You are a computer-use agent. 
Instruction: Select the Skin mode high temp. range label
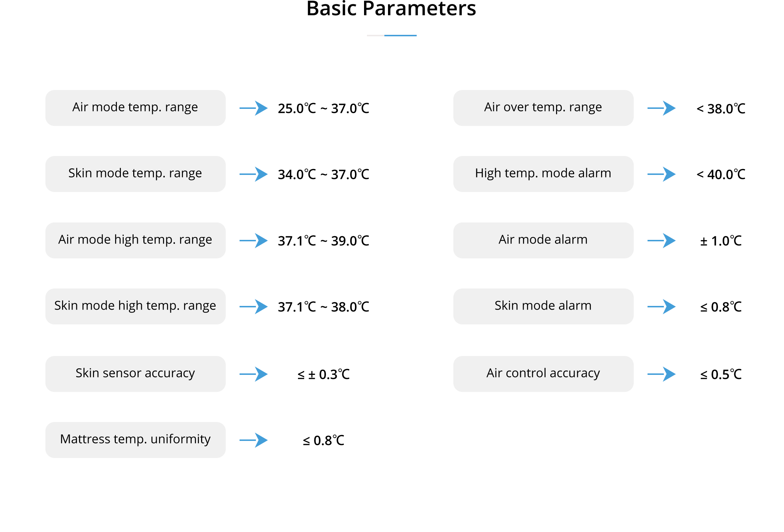coord(135,306)
